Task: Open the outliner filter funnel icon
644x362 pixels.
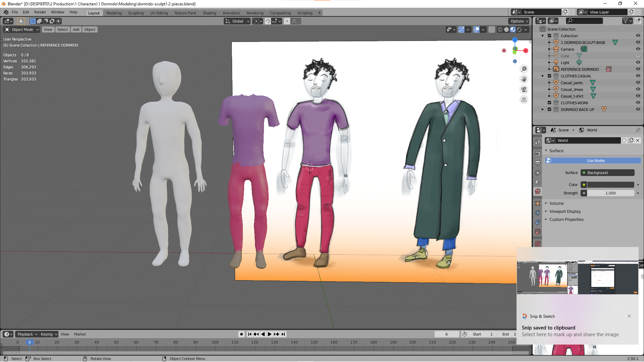Action: (626, 20)
